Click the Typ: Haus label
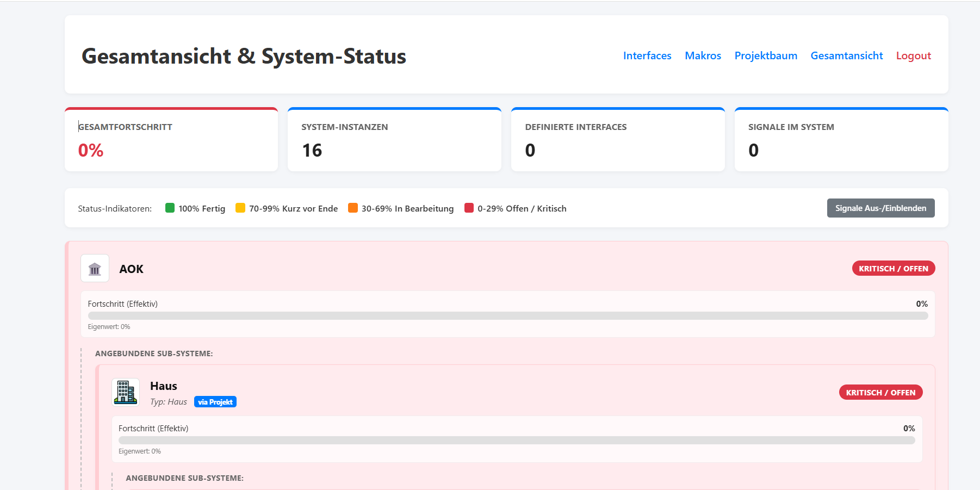Screen dimensions: 980x490 169,402
